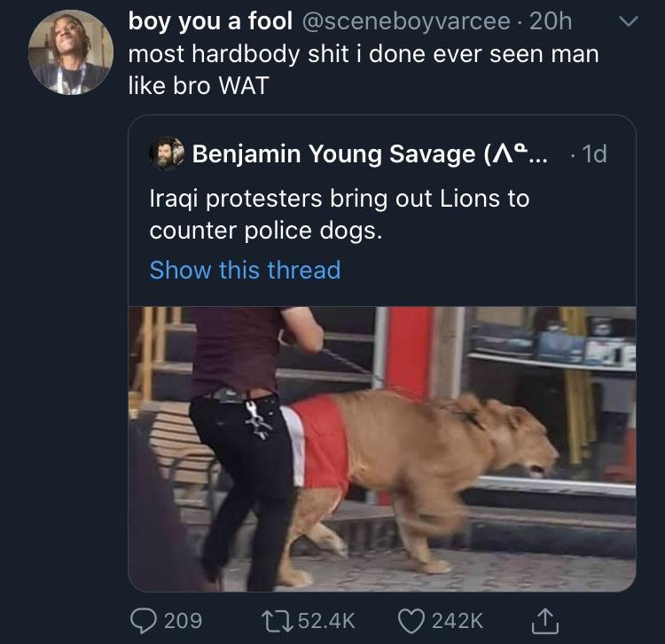Viewport: 665px width, 644px height.
Task: Click "Show this thread"
Action: coord(245,270)
